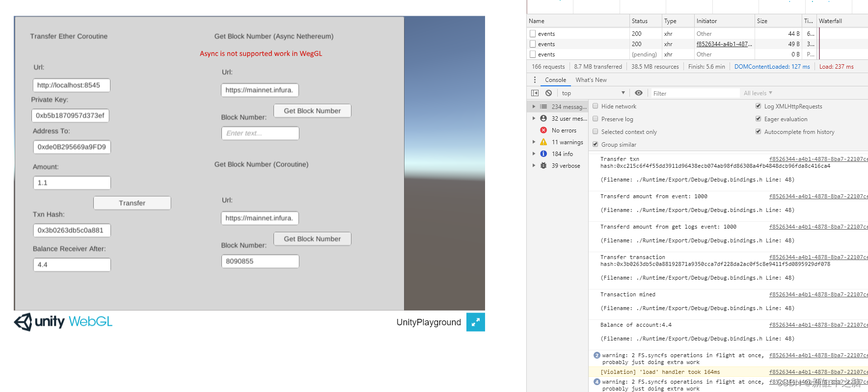This screenshot has width=868, height=392.
Task: Click the fullscreen expand icon
Action: coord(475,322)
